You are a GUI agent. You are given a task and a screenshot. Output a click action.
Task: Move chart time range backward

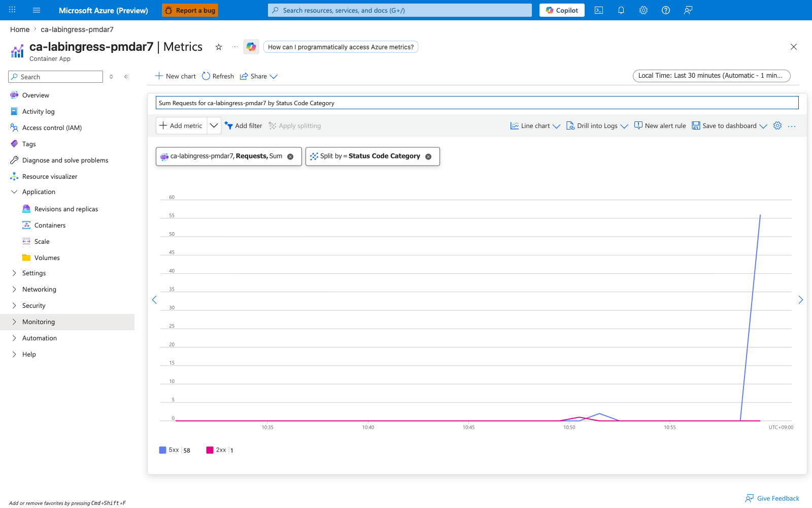tap(154, 300)
